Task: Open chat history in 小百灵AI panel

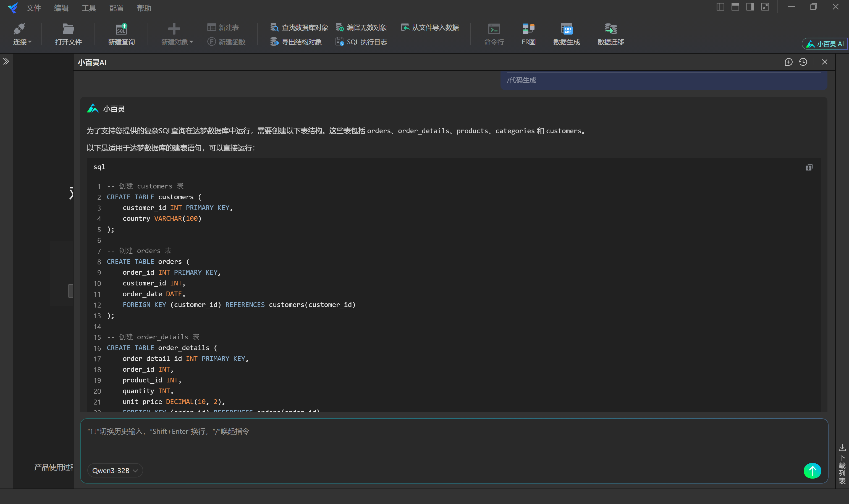Action: coord(803,62)
